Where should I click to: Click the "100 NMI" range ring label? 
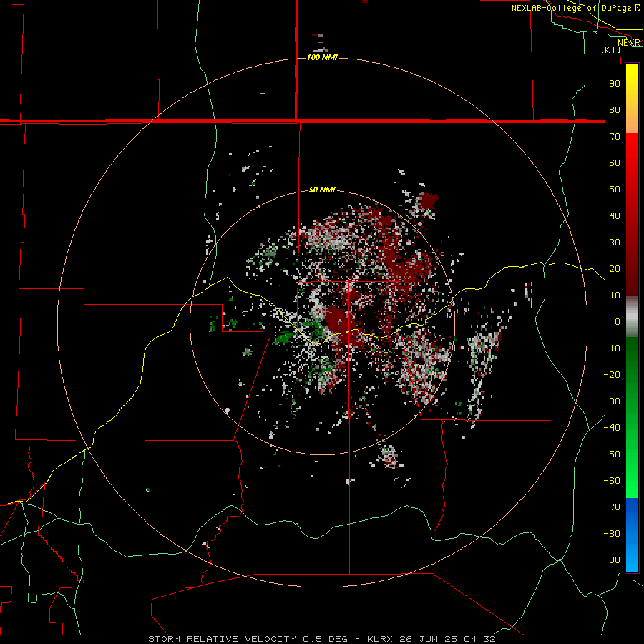pos(322,57)
